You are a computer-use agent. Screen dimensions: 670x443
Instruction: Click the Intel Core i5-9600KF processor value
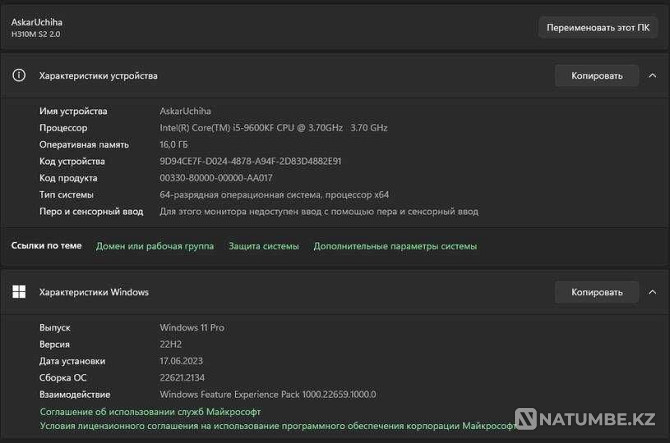pos(273,128)
